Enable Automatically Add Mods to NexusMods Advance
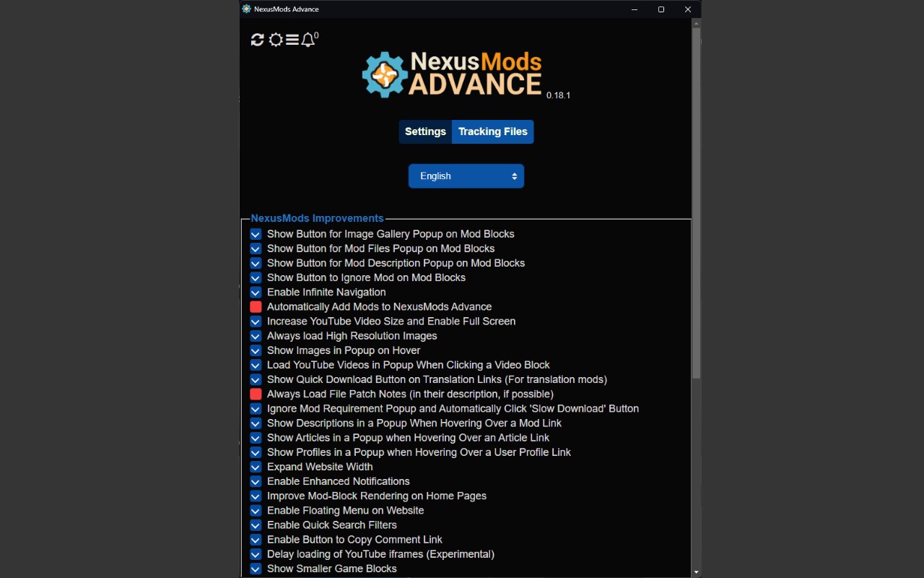 click(x=256, y=307)
